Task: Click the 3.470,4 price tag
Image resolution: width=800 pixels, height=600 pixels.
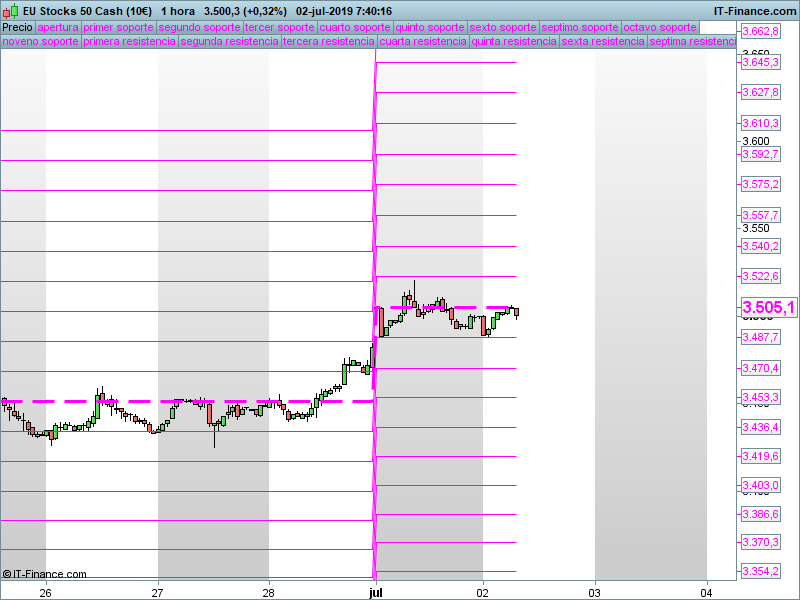Action: (x=760, y=368)
